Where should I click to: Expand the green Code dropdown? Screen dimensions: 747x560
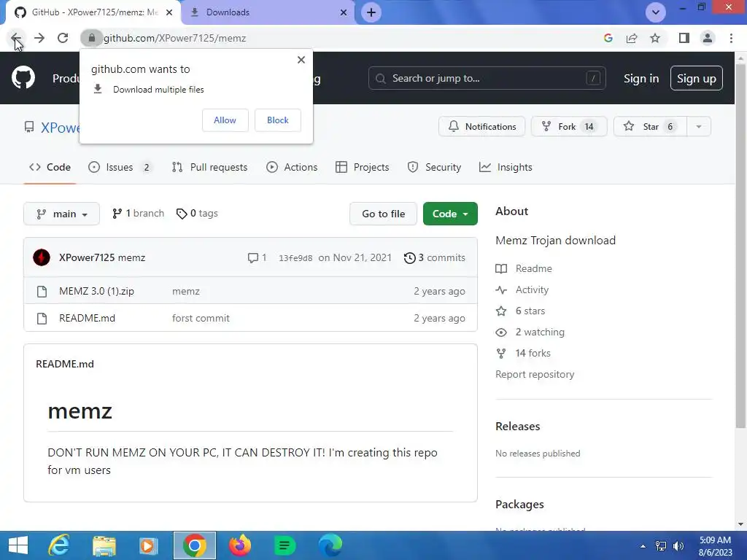click(x=450, y=214)
